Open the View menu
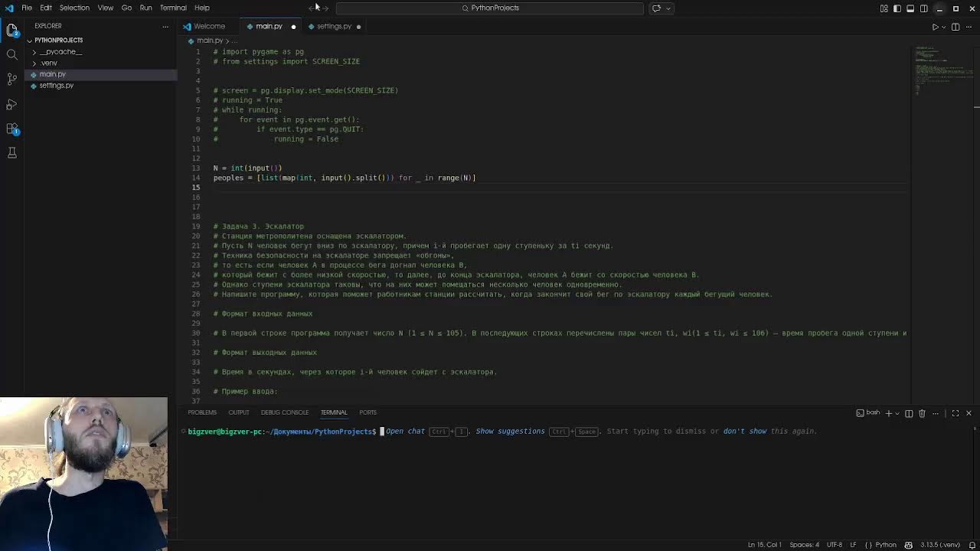This screenshot has height=551, width=980. coord(105,8)
